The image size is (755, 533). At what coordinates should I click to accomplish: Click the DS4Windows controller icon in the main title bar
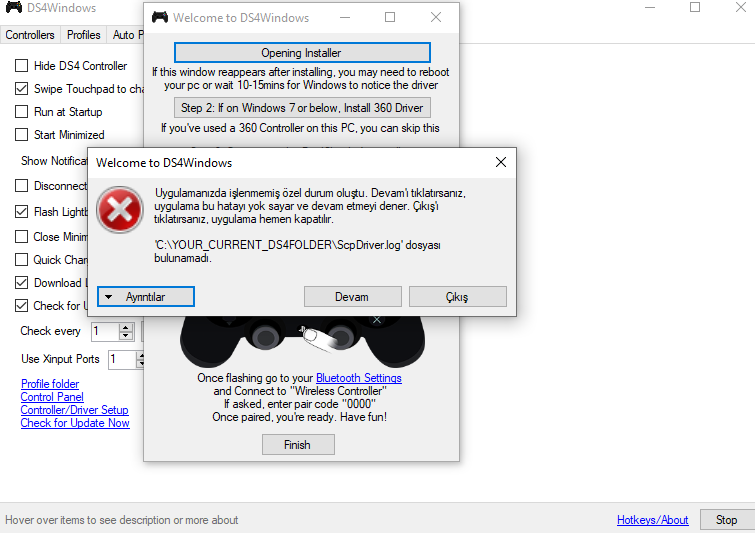(x=13, y=7)
